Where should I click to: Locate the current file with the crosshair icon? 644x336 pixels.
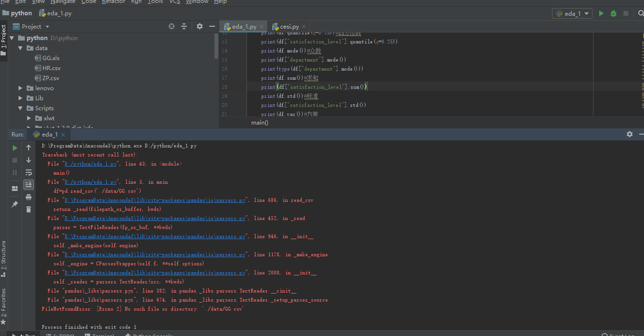point(172,27)
